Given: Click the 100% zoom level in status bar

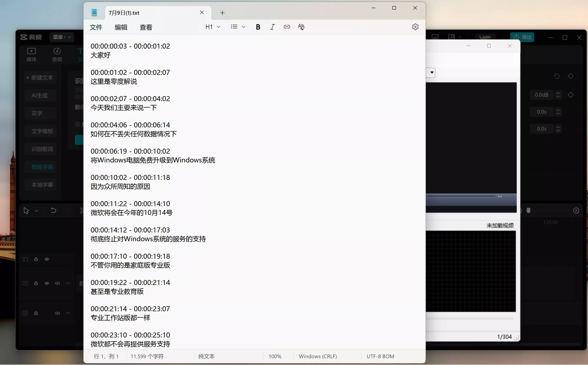Looking at the screenshot, I should coord(275,356).
